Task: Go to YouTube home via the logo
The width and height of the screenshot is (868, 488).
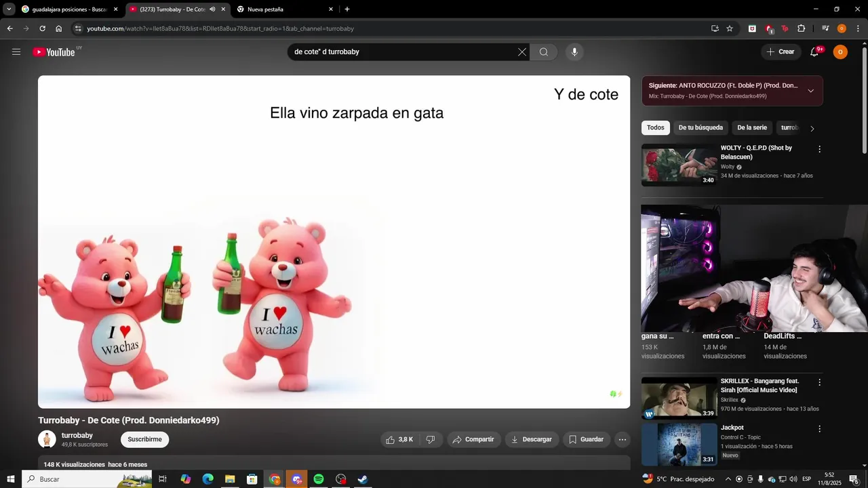Action: point(54,52)
